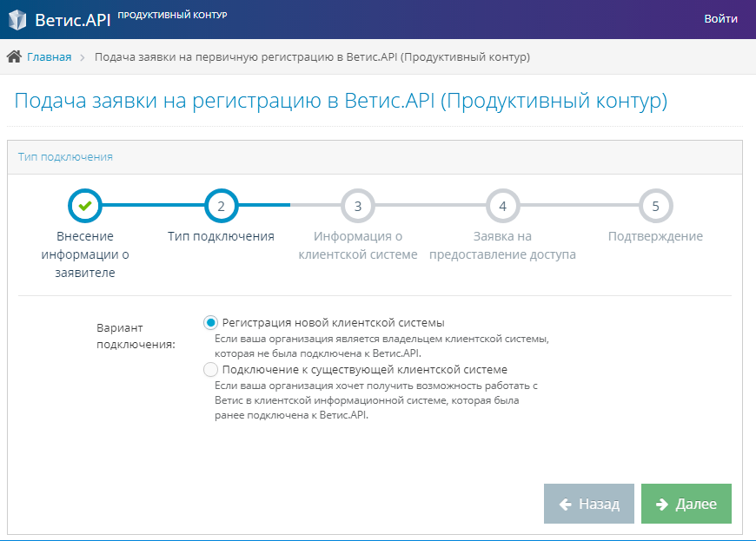Click the breadcrumb chevron after Главная

pyautogui.click(x=83, y=56)
